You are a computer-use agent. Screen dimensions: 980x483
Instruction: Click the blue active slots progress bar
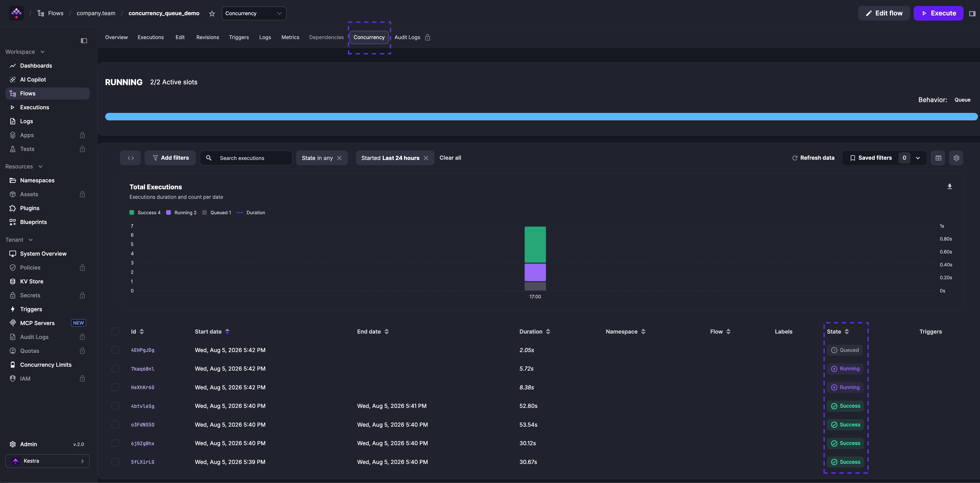(x=541, y=117)
